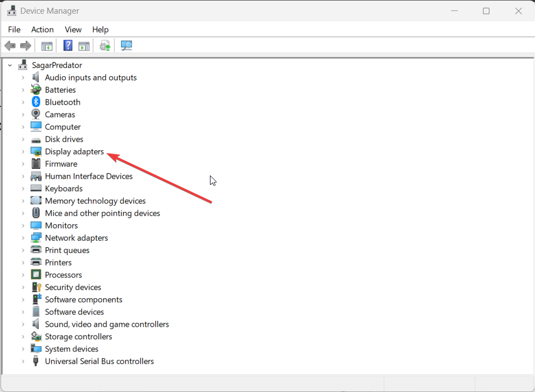This screenshot has width=535, height=392.
Task: Select the Memory technology devices label
Action: pyautogui.click(x=95, y=201)
